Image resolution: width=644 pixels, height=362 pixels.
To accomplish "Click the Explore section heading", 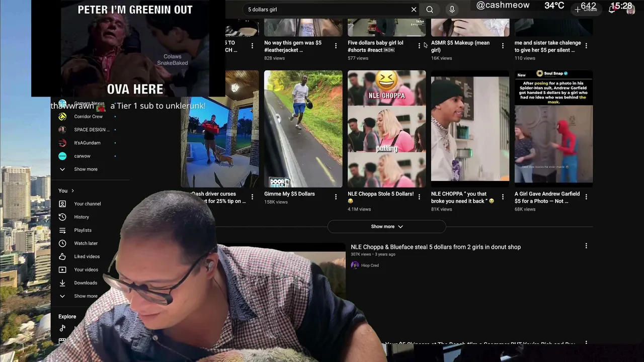I will (67, 317).
